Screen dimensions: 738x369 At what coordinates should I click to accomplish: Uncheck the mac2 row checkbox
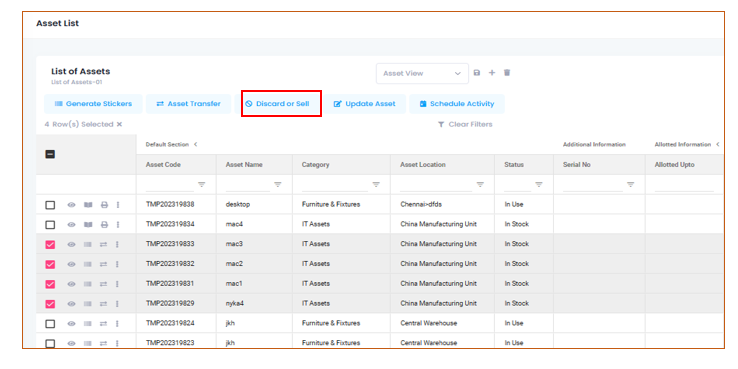click(x=50, y=265)
